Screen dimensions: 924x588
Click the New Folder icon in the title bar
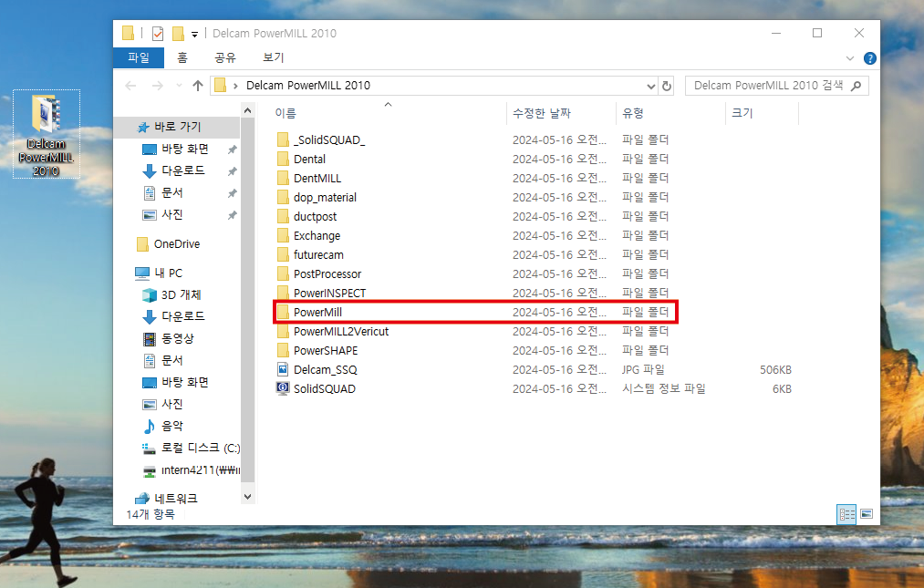point(178,34)
